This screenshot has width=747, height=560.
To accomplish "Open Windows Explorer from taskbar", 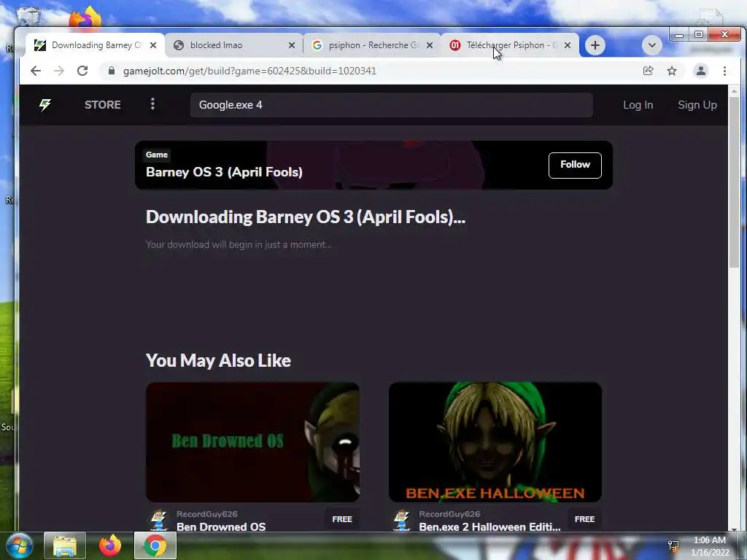I will (65, 545).
